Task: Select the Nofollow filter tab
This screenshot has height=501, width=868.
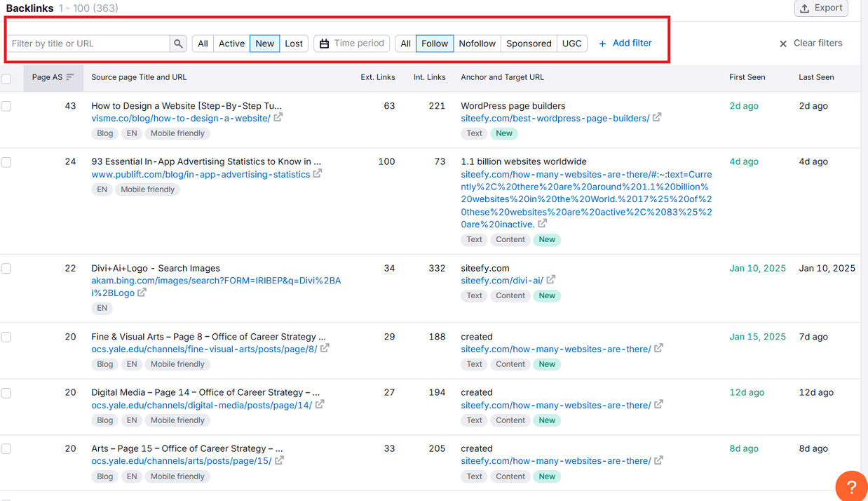Action: 477,43
